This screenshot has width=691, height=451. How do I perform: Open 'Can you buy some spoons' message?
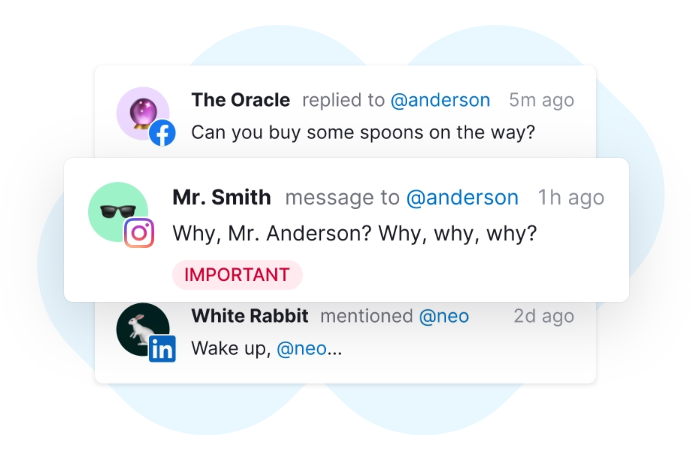(x=363, y=133)
